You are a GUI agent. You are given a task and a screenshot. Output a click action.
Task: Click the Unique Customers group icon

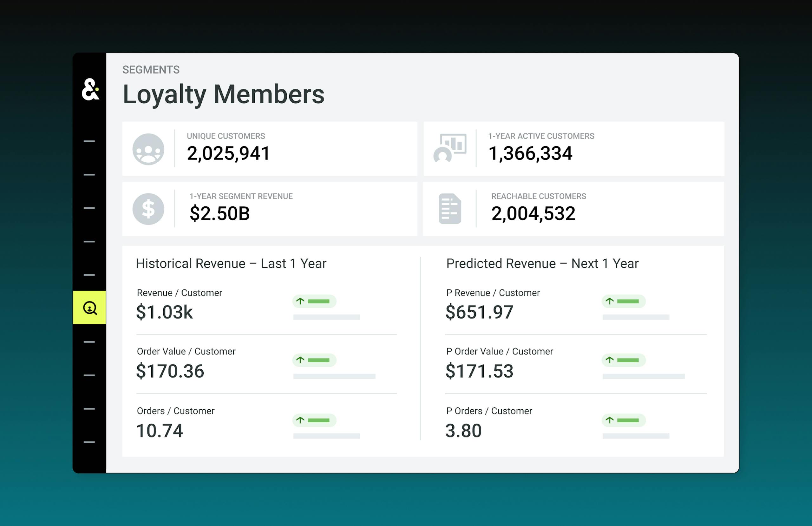click(x=148, y=149)
